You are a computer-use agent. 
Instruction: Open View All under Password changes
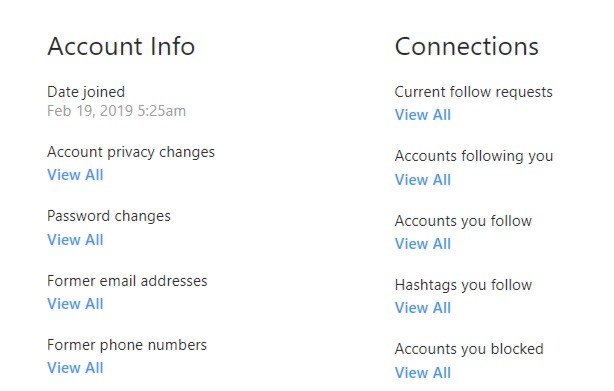click(75, 240)
